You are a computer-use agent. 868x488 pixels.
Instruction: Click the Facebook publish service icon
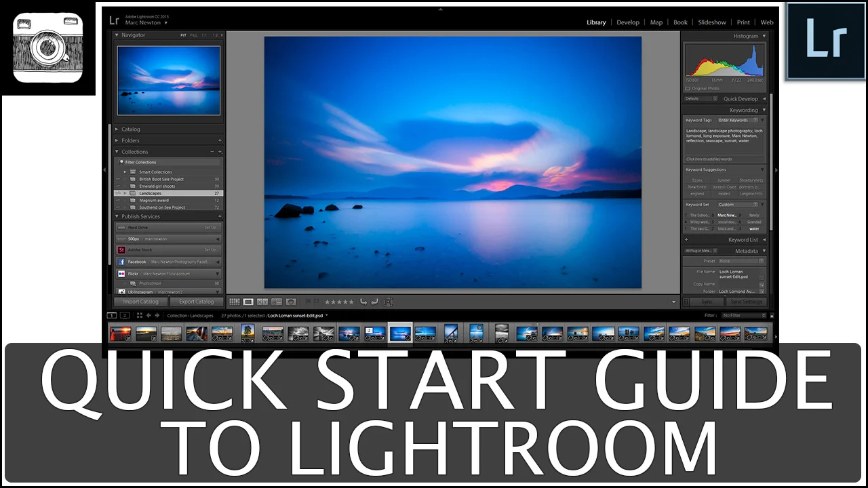121,262
